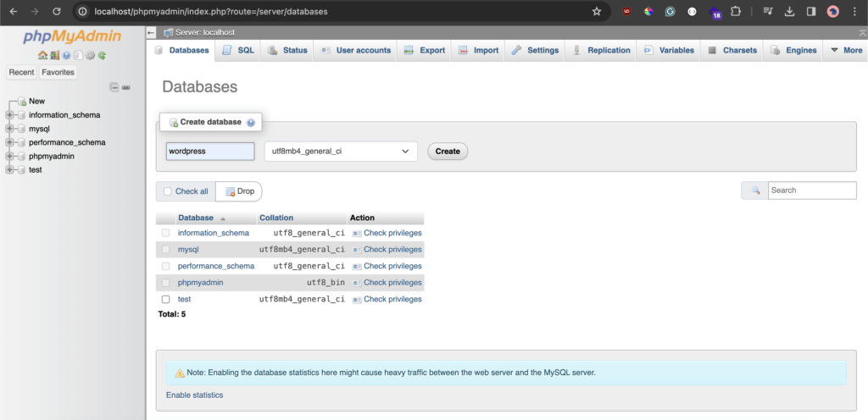Open phpMyAdmin documentation blue help icon
Image resolution: width=868 pixels, height=420 pixels.
[66, 55]
